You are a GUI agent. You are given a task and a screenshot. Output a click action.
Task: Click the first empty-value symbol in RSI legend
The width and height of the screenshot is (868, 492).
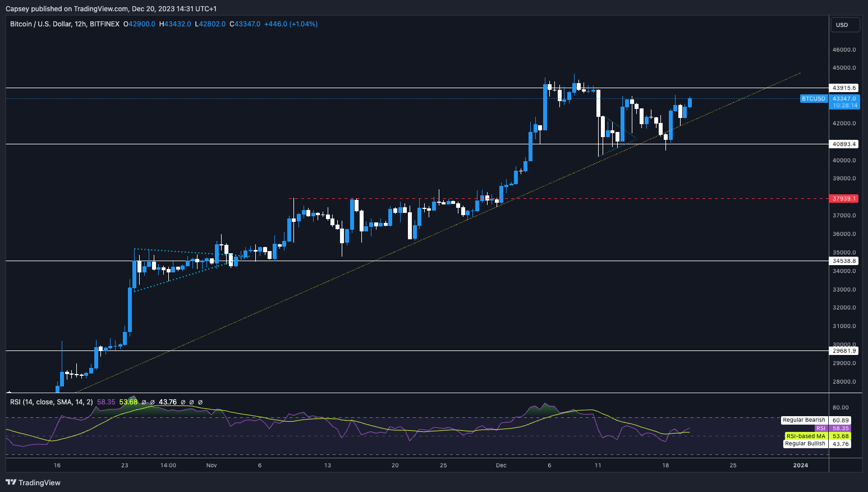click(x=144, y=402)
